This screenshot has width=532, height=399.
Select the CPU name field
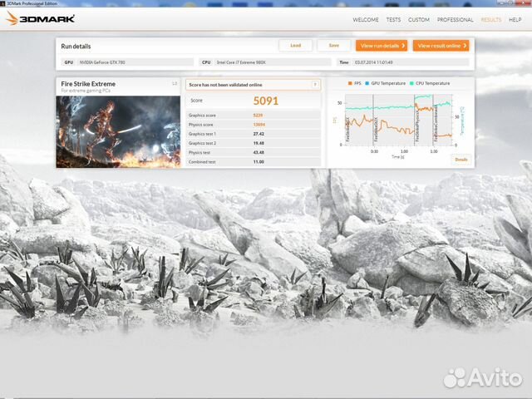point(273,62)
